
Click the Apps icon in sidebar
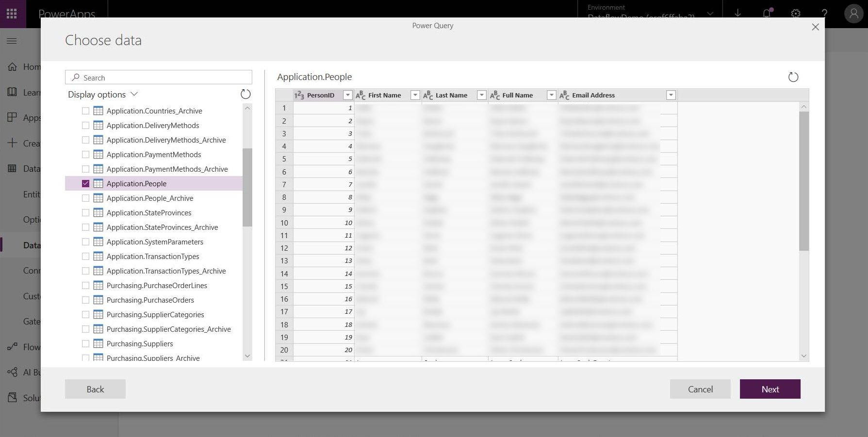tap(12, 117)
